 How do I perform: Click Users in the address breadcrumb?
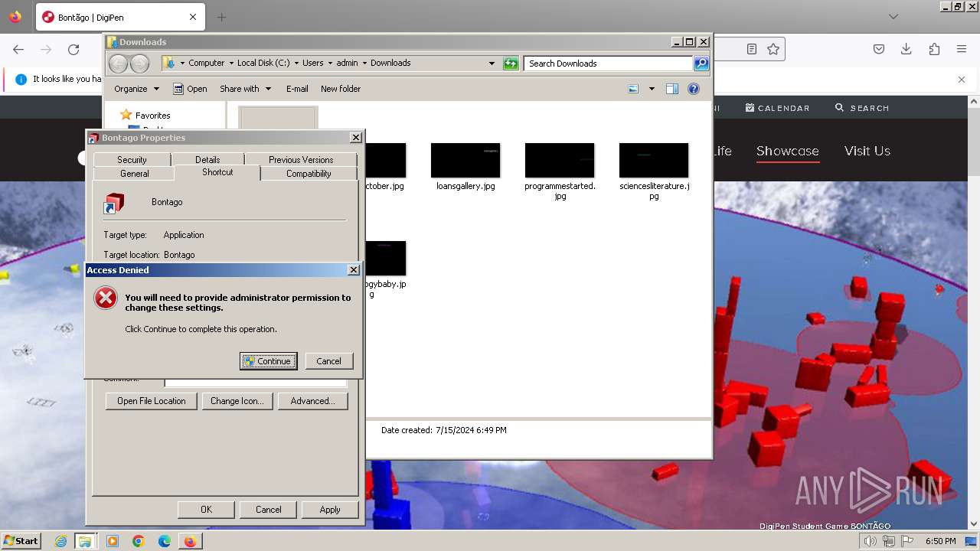tap(312, 63)
